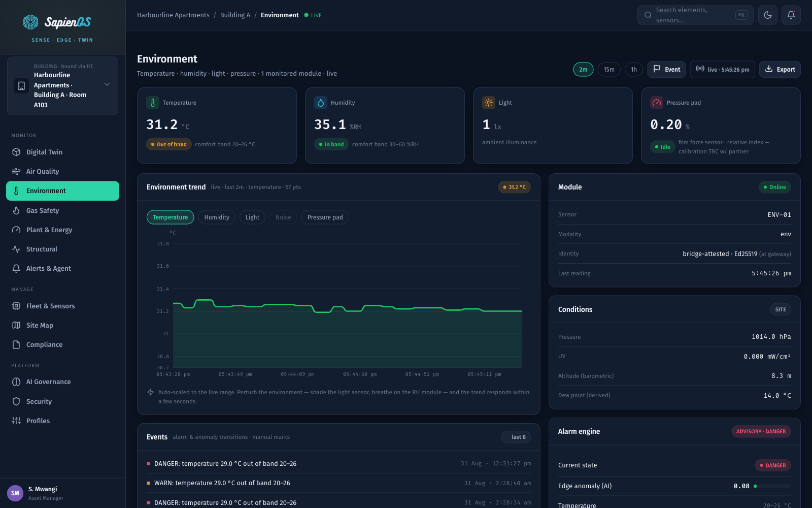Open Air Quality wind icon
This screenshot has height=508, width=812.
(x=16, y=171)
